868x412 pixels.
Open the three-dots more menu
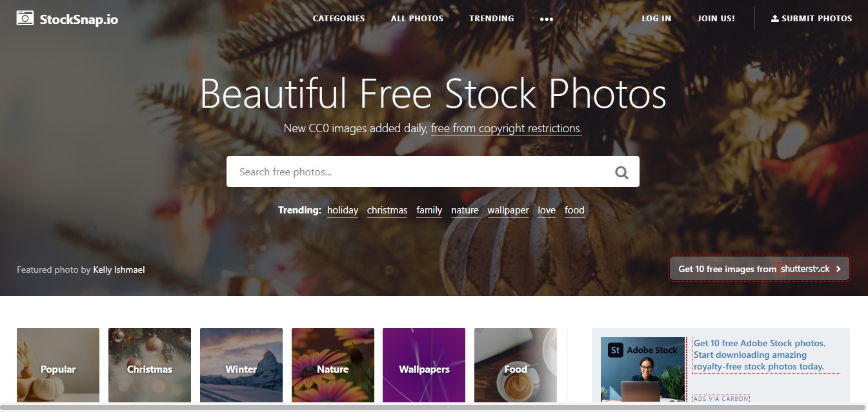pyautogui.click(x=547, y=19)
